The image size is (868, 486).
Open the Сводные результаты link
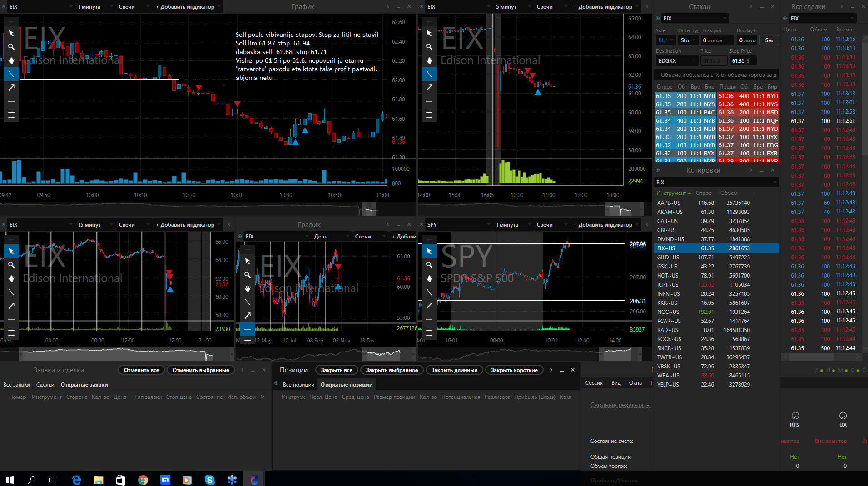coord(620,405)
